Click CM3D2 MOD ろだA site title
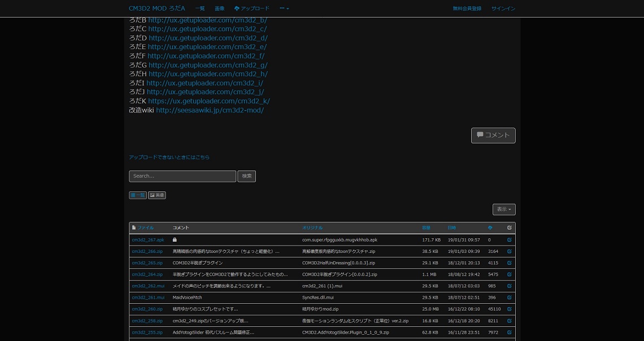 point(157,8)
